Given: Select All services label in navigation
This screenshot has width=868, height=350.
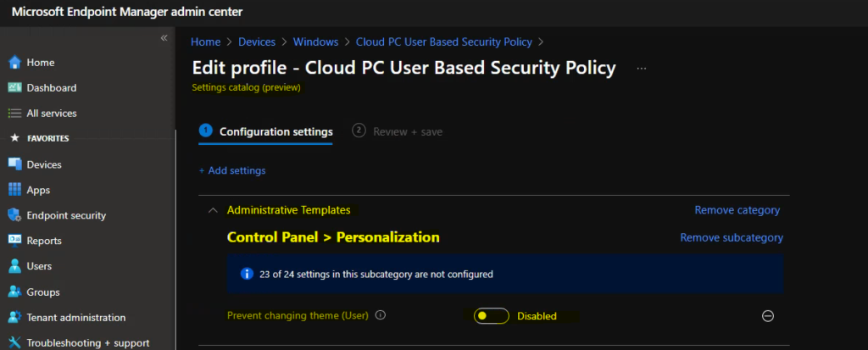Looking at the screenshot, I should click(x=52, y=113).
